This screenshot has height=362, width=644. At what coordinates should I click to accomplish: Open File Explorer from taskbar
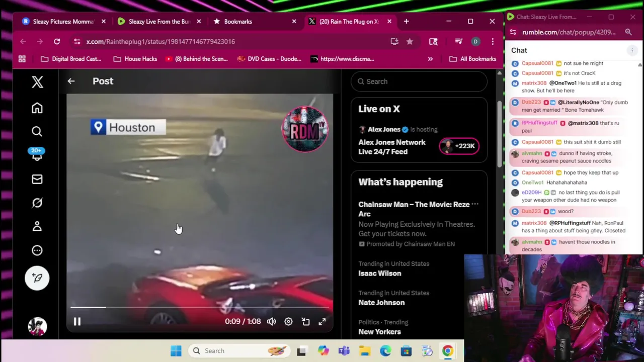click(x=365, y=351)
